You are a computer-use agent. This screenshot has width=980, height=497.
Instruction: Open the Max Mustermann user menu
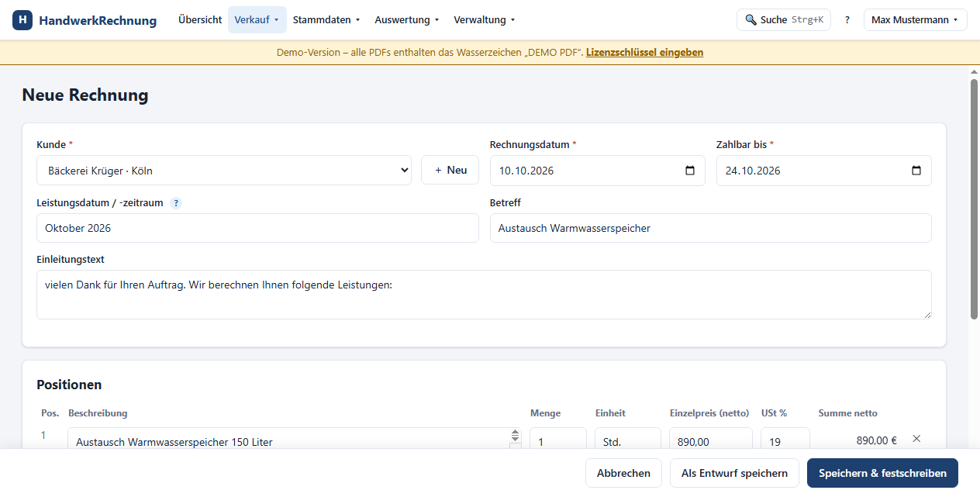coord(915,20)
